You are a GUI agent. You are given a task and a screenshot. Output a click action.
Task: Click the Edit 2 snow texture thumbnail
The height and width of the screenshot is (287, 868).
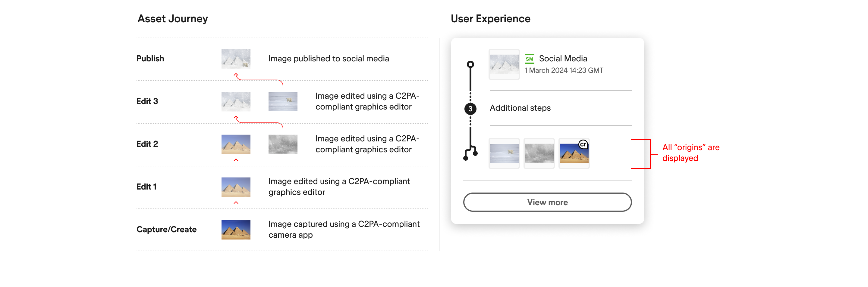(x=282, y=144)
